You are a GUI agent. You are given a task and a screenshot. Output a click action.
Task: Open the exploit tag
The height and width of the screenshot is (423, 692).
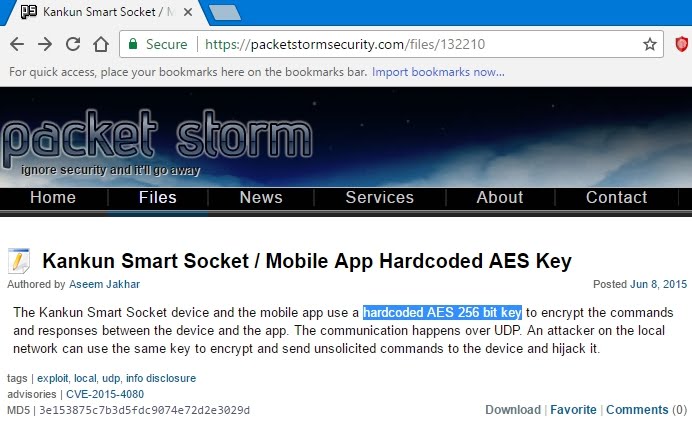53,378
